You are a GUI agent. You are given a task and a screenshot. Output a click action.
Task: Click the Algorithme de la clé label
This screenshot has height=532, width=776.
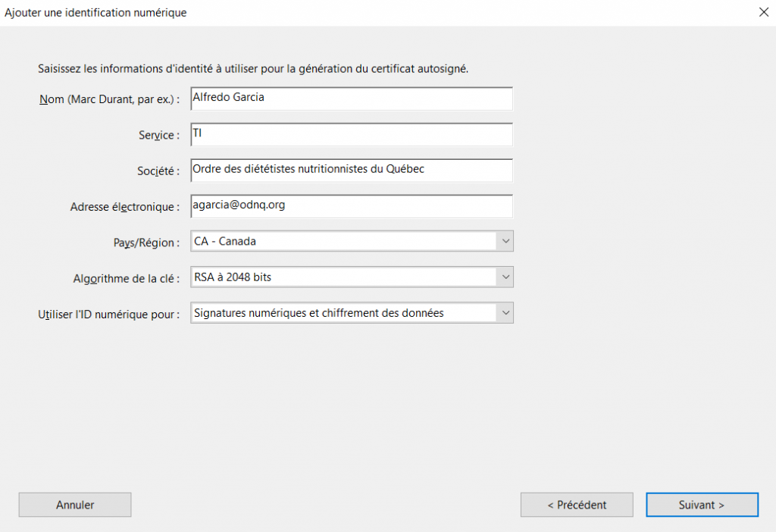pos(127,279)
